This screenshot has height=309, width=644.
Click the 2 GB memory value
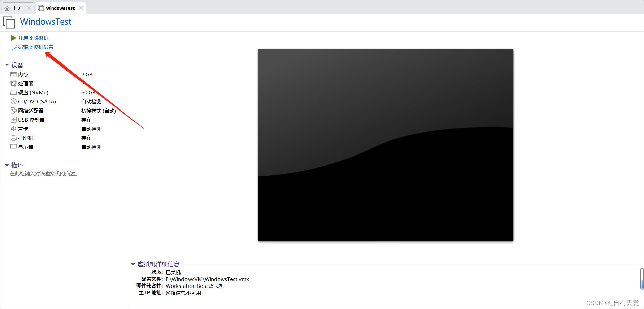(x=87, y=74)
